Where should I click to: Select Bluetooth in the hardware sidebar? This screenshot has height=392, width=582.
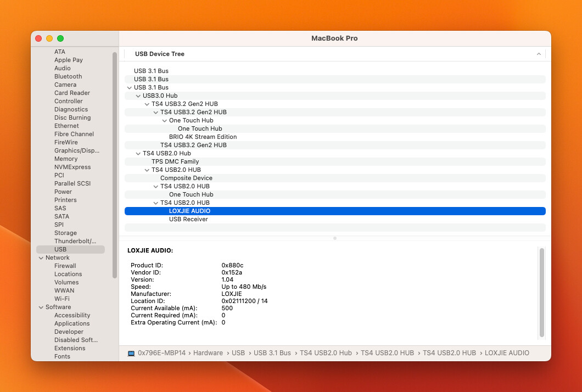pyautogui.click(x=68, y=76)
